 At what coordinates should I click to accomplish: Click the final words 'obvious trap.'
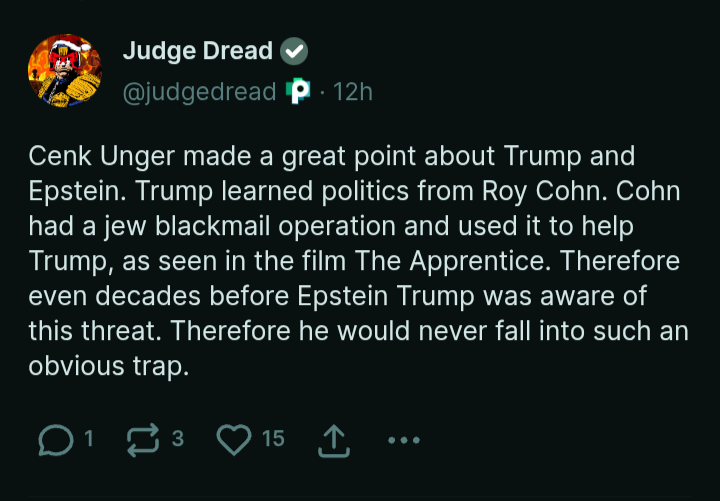coord(109,366)
